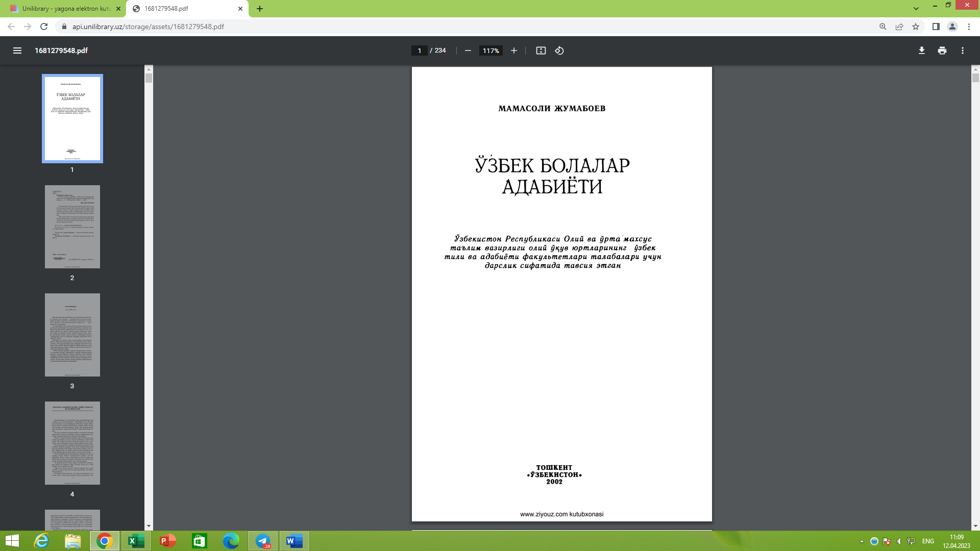Image resolution: width=980 pixels, height=551 pixels.
Task: Click the zoom percentage field 117%
Action: pyautogui.click(x=491, y=51)
